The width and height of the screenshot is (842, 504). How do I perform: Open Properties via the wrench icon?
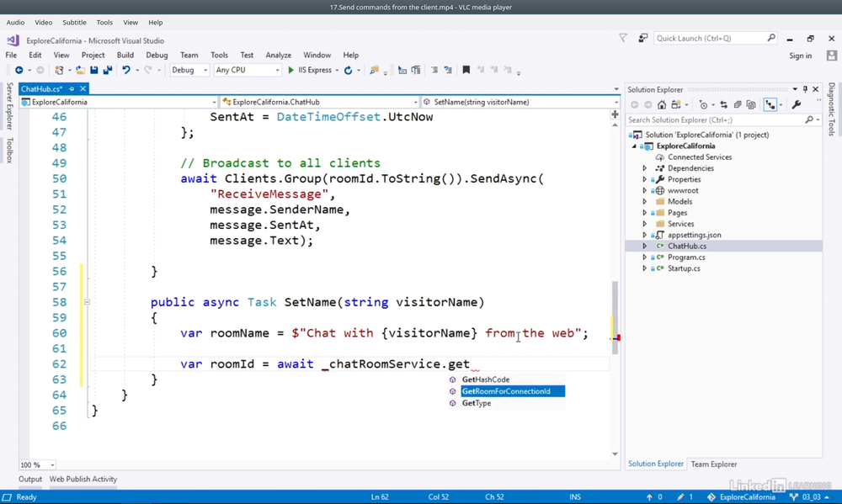[797, 105]
